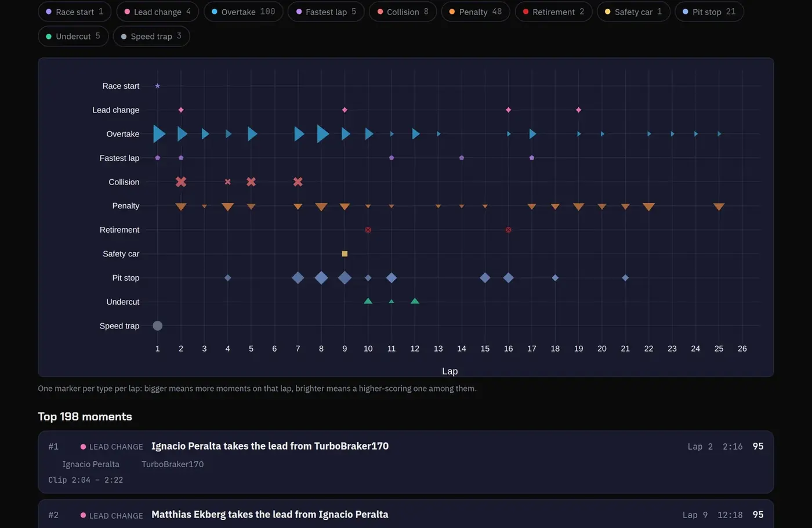
Task: Select the Pit stop marker on lap 8
Action: coord(321,278)
